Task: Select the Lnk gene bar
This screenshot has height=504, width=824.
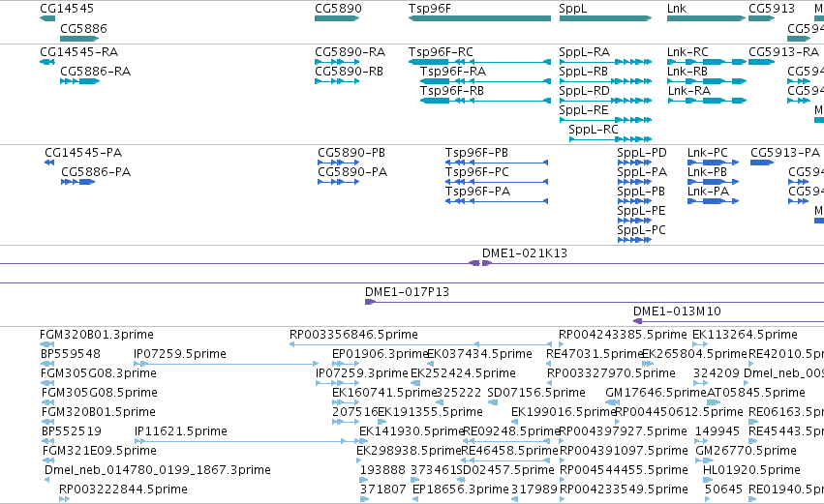Action: tap(706, 18)
